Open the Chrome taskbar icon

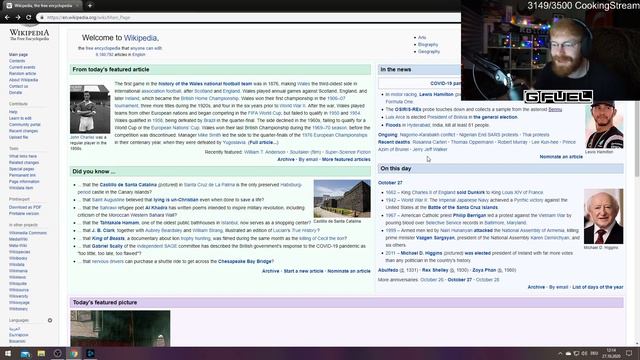(x=74, y=353)
